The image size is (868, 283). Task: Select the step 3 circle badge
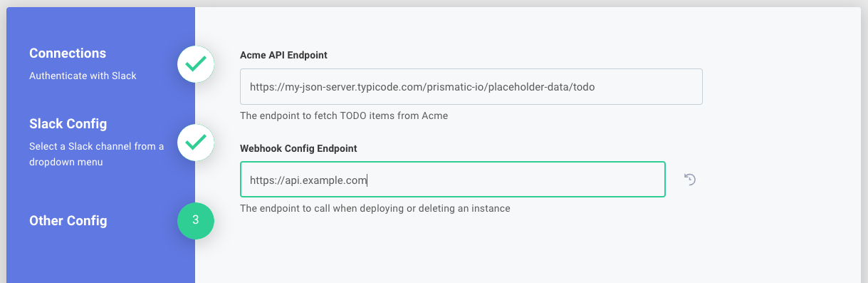tap(196, 220)
